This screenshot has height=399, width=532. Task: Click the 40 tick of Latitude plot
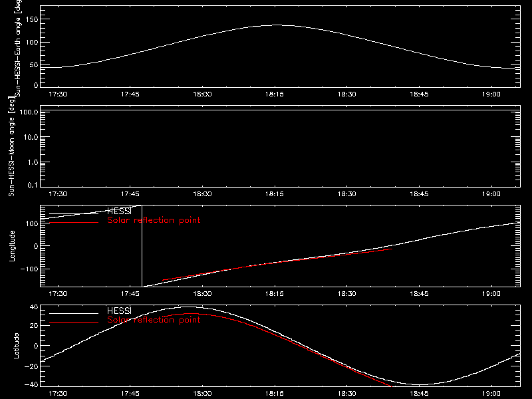click(34, 307)
